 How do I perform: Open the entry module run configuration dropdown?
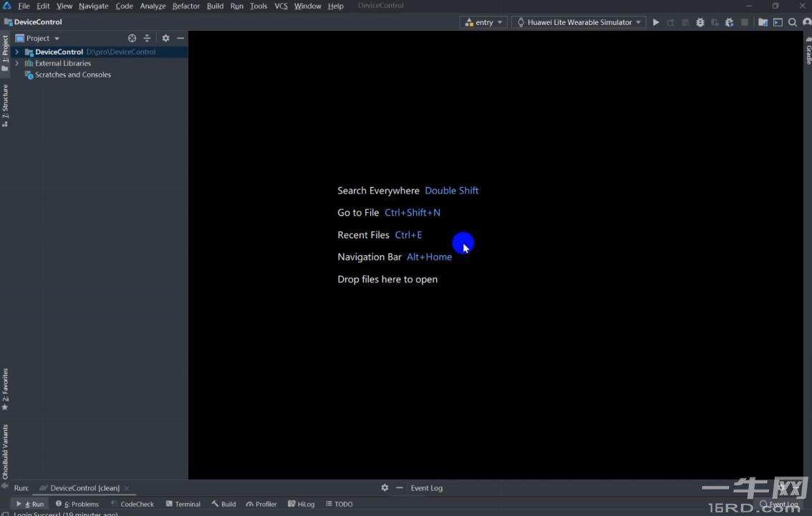coord(484,22)
